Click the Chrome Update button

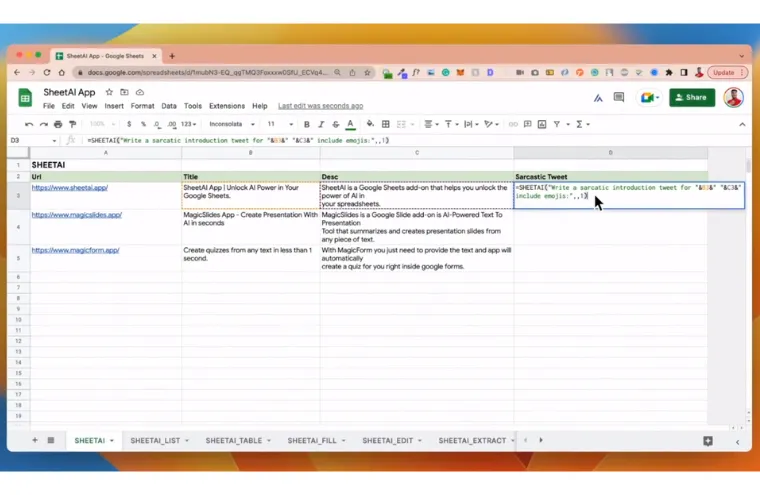point(728,73)
